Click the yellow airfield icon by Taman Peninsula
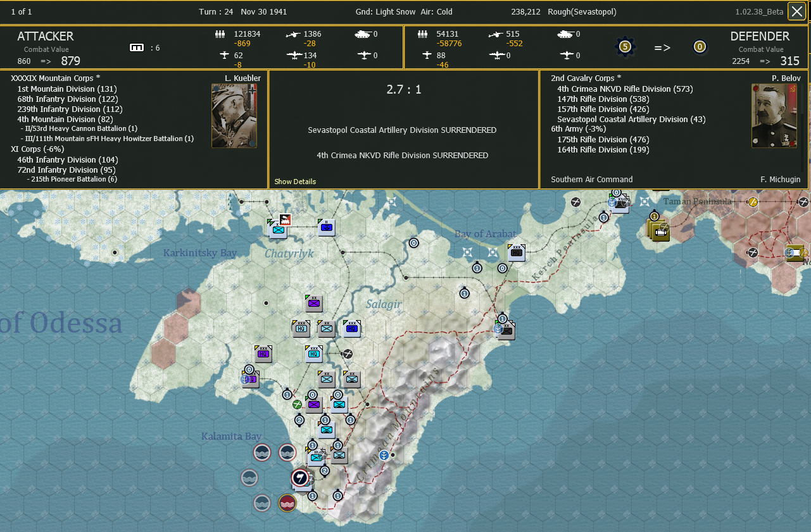 [x=753, y=202]
